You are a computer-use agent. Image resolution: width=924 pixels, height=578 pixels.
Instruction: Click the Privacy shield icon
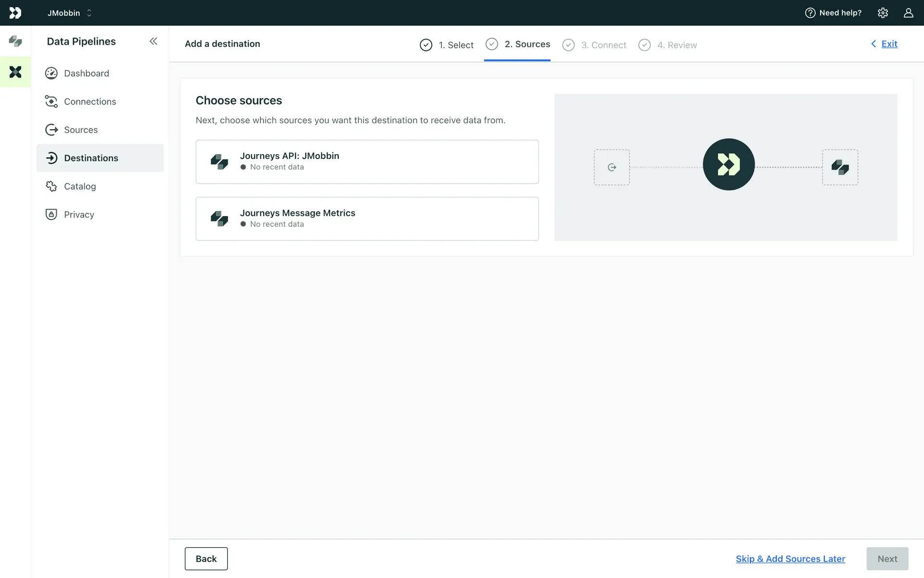click(51, 214)
